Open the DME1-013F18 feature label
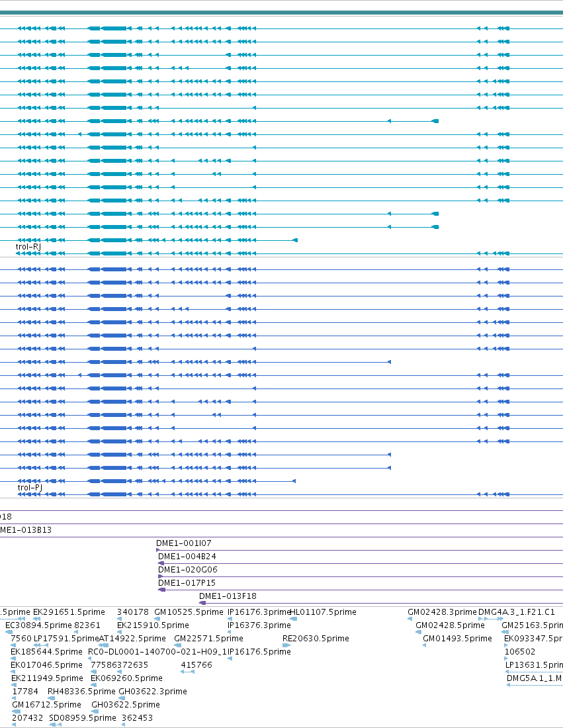Image resolution: width=563 pixels, height=728 pixels. pyautogui.click(x=228, y=596)
